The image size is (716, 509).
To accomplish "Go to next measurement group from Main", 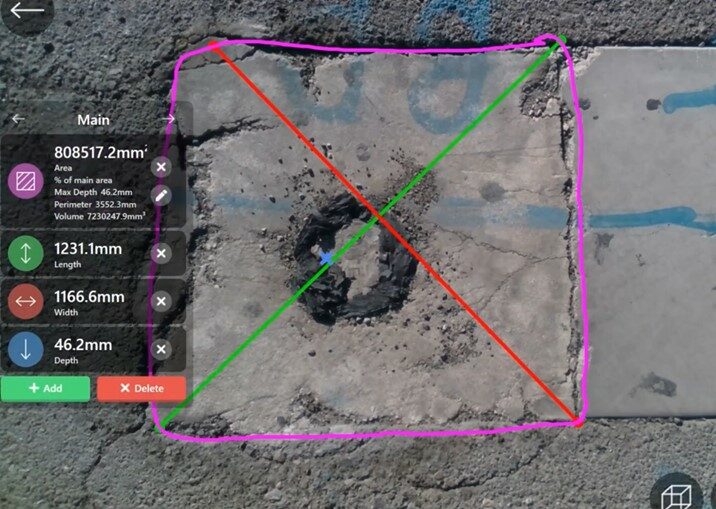I will pos(169,119).
